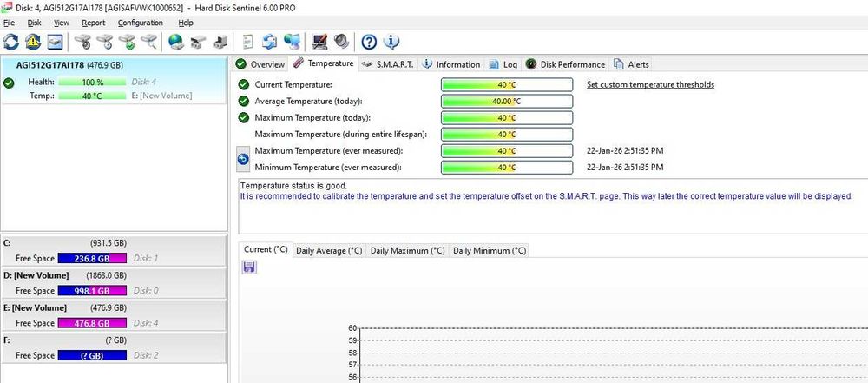868x383 pixels.
Task: Click green check next to Maximum Temperature (today)
Action: (244, 117)
